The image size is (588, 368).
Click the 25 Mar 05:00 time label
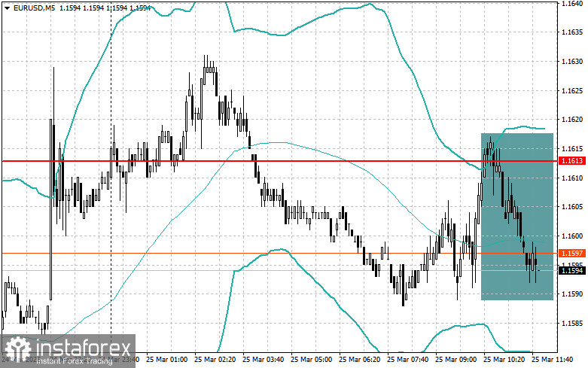(x=311, y=360)
